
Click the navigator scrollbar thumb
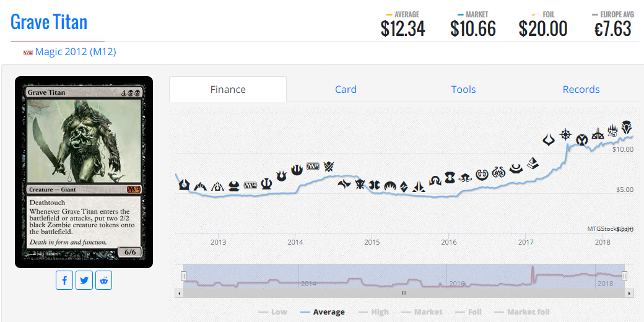pos(404,294)
